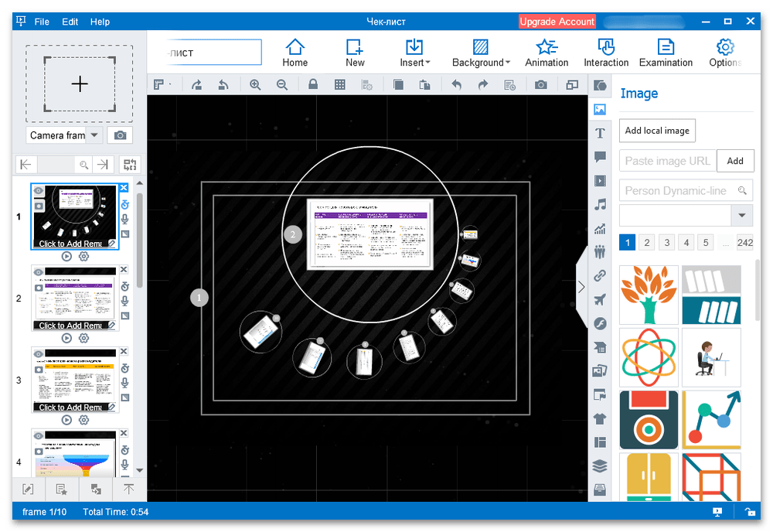Click the zoom in magnifier
The width and height of the screenshot is (773, 532).
tap(255, 84)
